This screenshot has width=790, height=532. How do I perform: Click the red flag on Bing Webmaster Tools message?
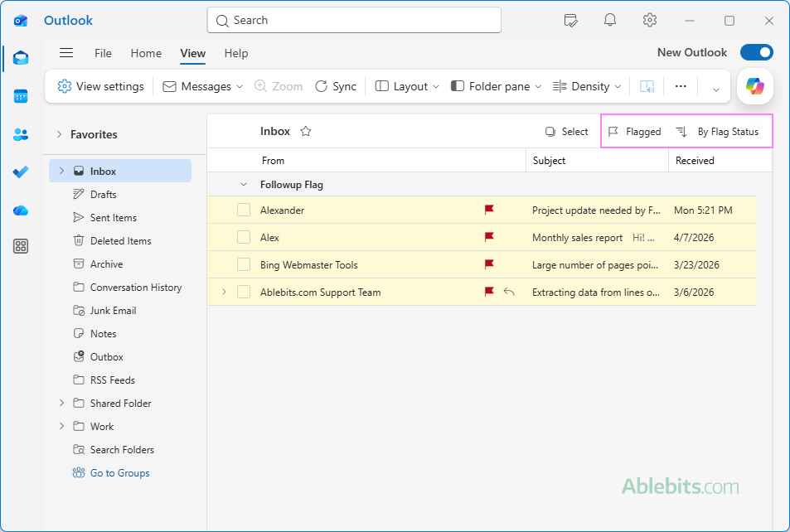click(x=489, y=264)
